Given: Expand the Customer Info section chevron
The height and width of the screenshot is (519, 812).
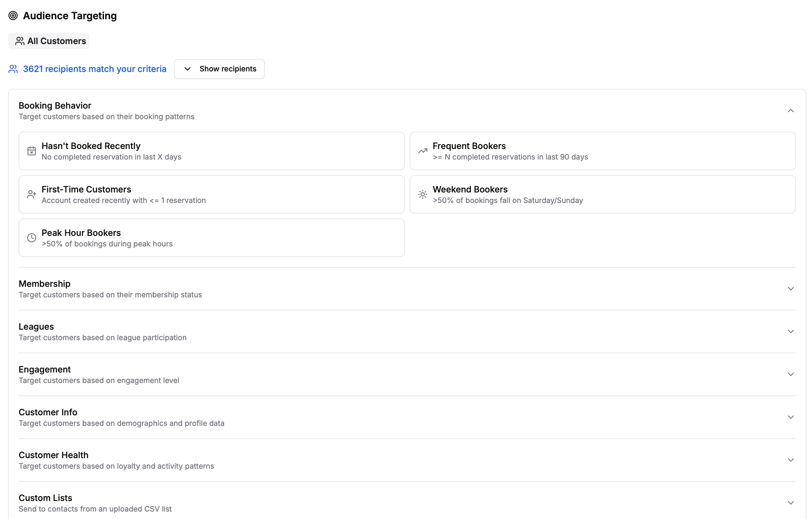Looking at the screenshot, I should (791, 417).
